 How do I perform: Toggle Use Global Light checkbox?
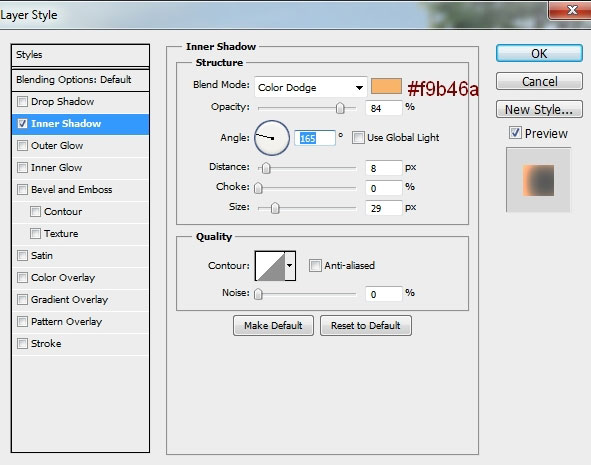coord(358,138)
